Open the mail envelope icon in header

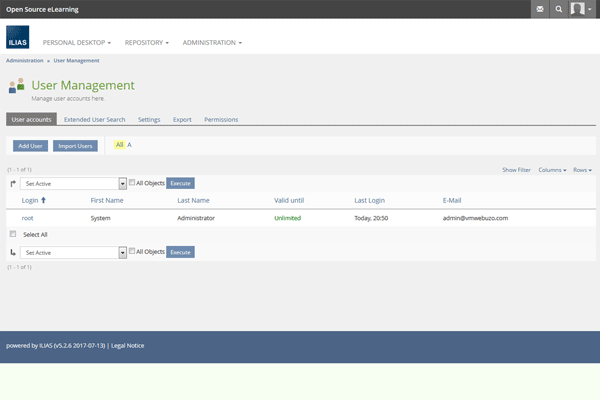541,9
